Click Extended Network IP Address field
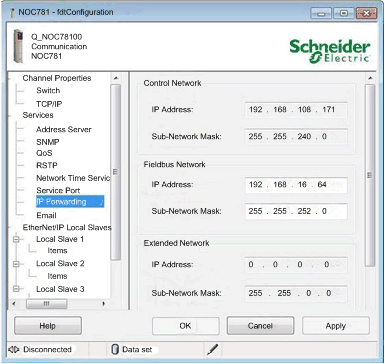Image resolution: width=385 pixels, height=364 pixels. [x=296, y=265]
